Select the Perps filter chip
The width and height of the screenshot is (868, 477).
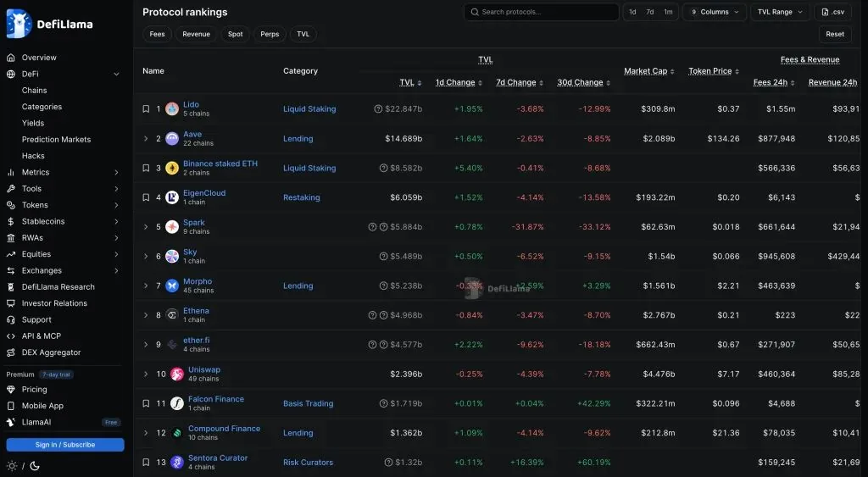270,34
